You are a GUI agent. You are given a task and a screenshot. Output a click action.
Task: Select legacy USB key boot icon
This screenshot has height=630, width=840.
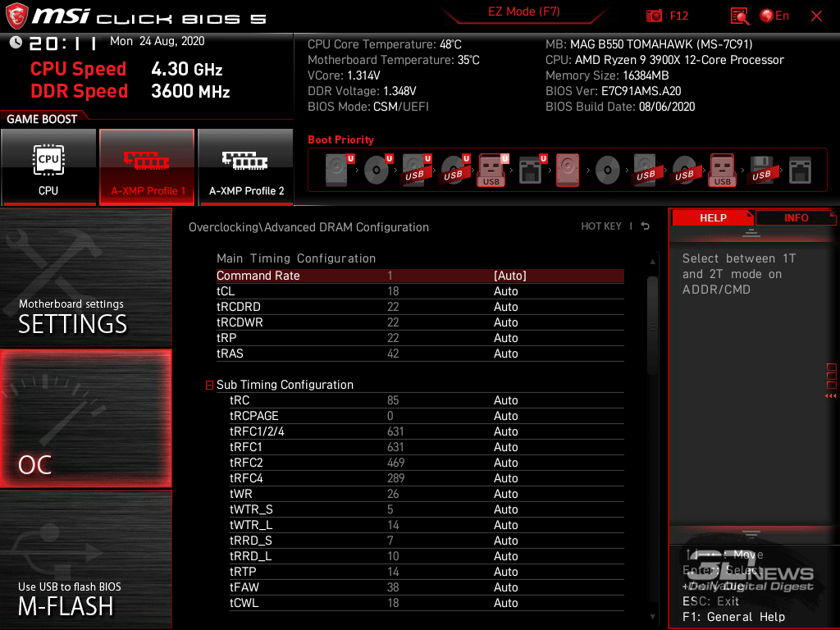[x=723, y=170]
